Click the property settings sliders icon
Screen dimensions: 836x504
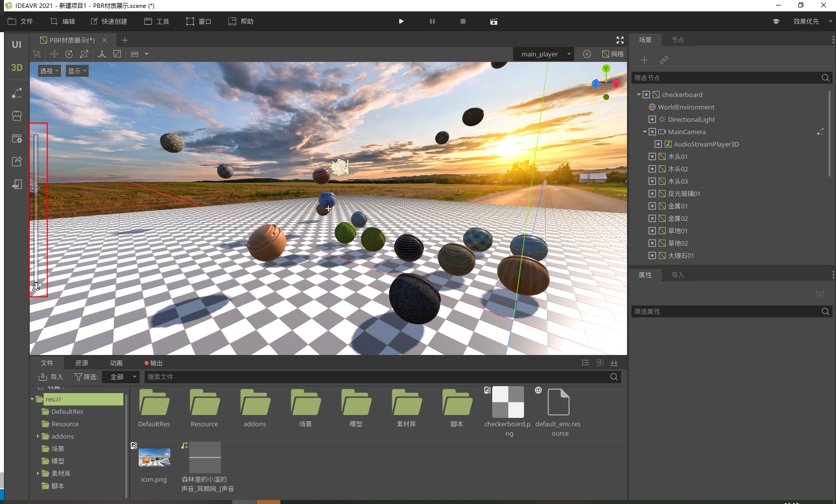[x=820, y=294]
